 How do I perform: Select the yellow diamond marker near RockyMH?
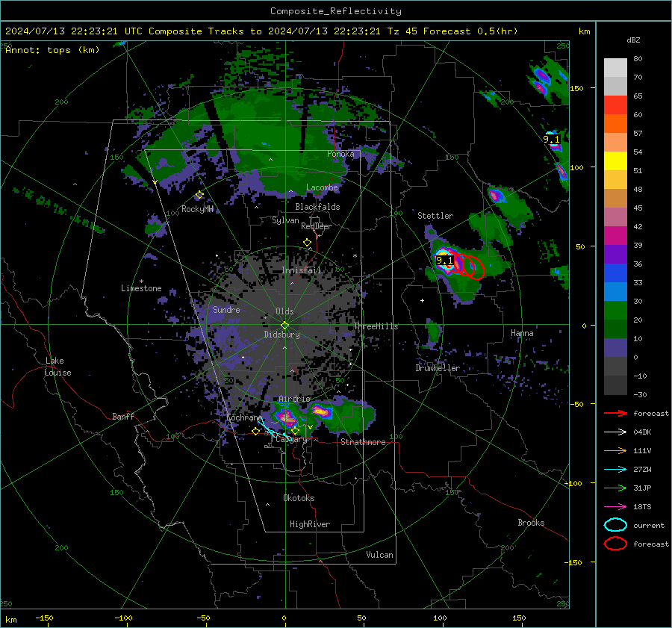pyautogui.click(x=199, y=195)
